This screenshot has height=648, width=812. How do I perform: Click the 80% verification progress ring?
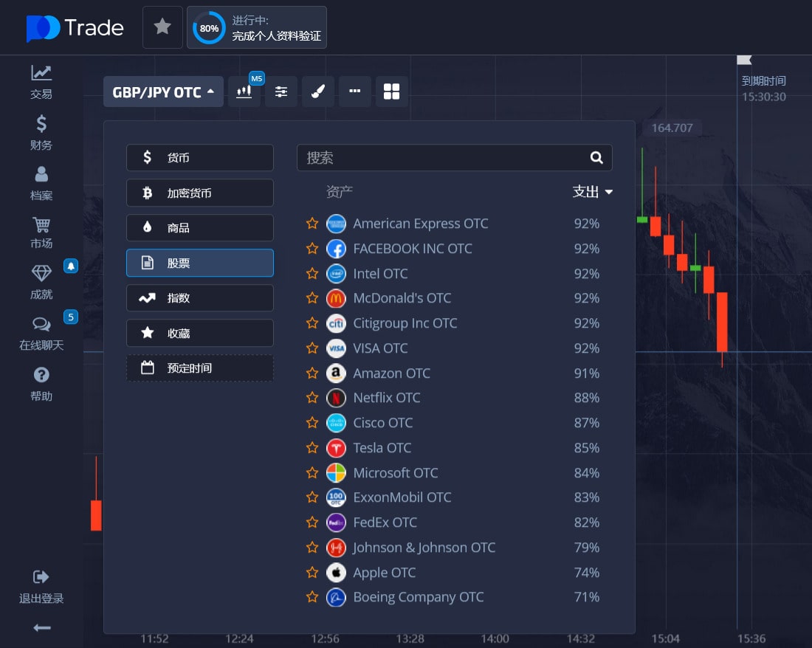point(209,28)
